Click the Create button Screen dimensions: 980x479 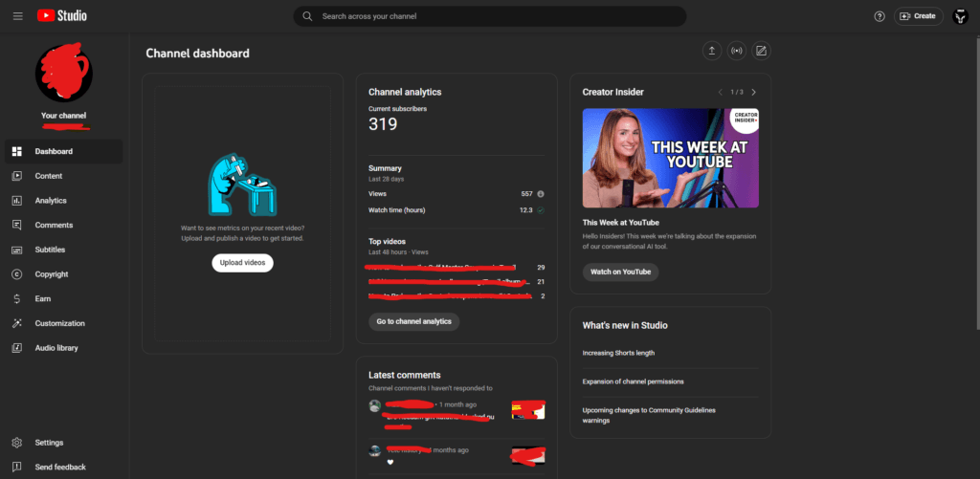click(918, 16)
